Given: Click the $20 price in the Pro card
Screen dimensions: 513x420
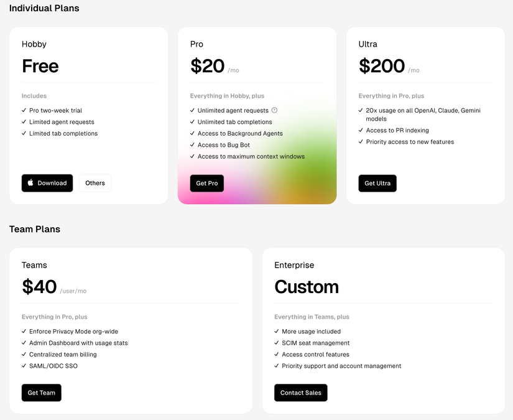Looking at the screenshot, I should [208, 66].
